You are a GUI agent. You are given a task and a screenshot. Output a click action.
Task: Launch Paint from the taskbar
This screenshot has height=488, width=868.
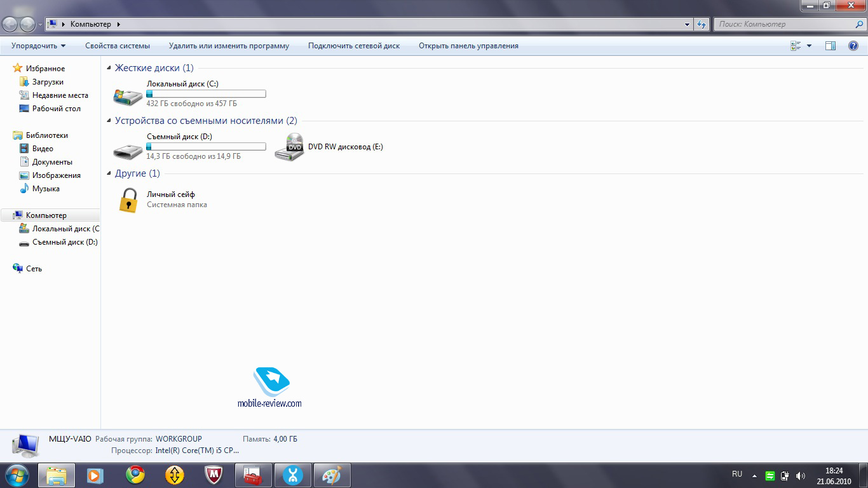(332, 475)
